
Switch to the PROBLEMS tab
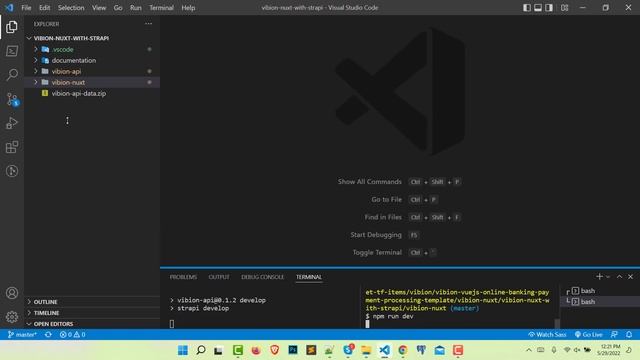click(x=183, y=277)
